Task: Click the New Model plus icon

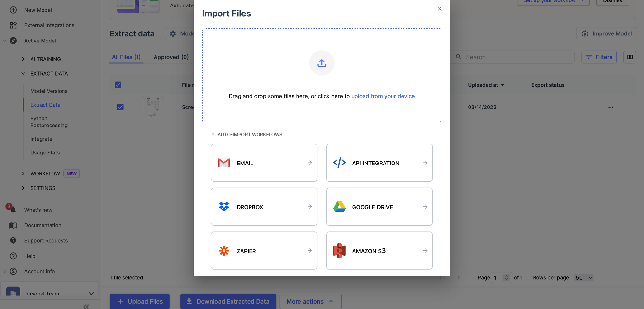Action: click(13, 10)
